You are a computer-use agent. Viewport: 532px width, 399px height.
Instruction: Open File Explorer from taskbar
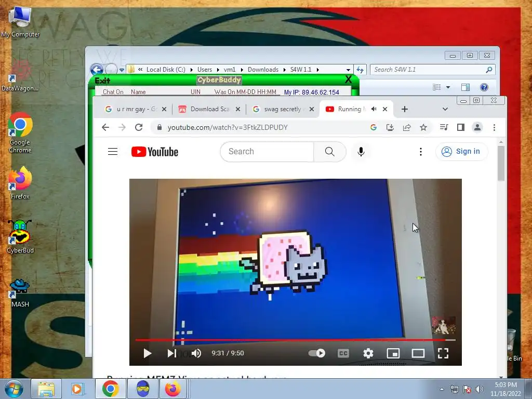tap(46, 389)
